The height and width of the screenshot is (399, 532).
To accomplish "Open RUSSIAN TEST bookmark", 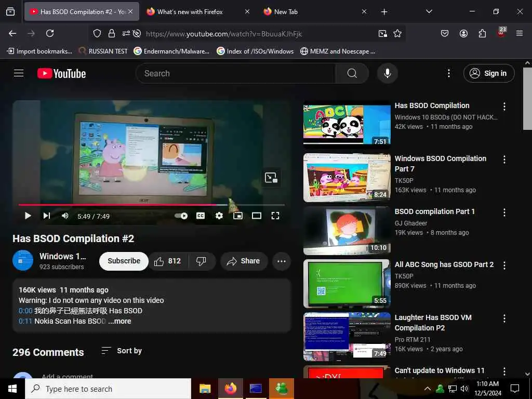I will tap(103, 51).
